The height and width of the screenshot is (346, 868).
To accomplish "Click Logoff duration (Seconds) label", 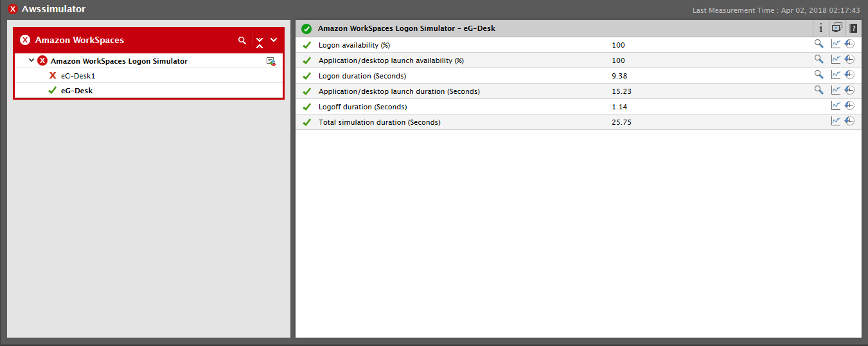I will coord(363,107).
